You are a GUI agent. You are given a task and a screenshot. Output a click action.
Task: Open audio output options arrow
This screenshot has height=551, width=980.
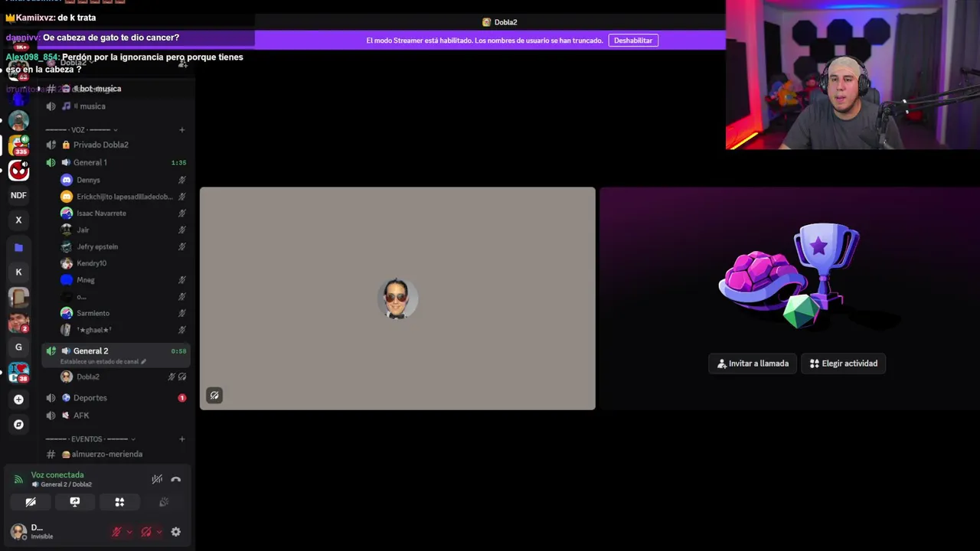point(158,532)
